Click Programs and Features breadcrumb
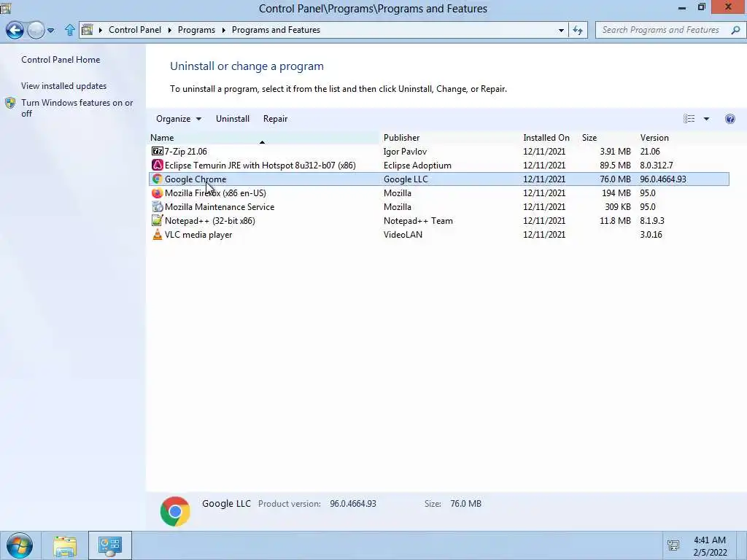Viewport: 747px width, 560px height. [276, 30]
